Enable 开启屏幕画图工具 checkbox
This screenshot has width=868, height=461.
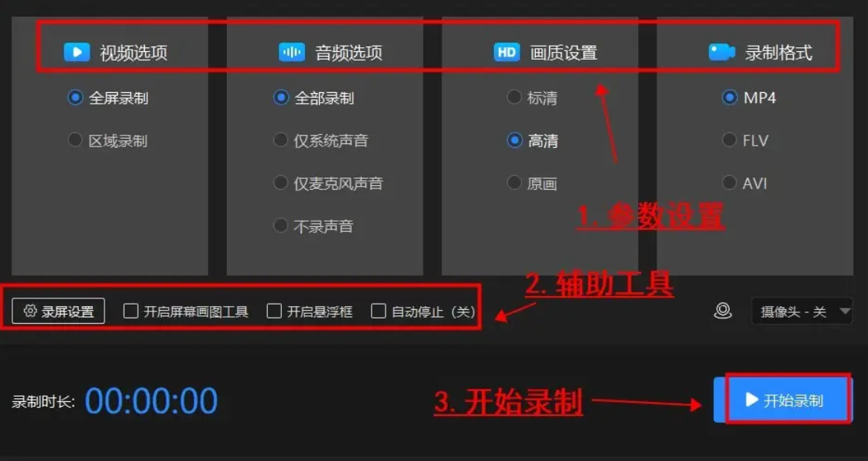tap(131, 311)
